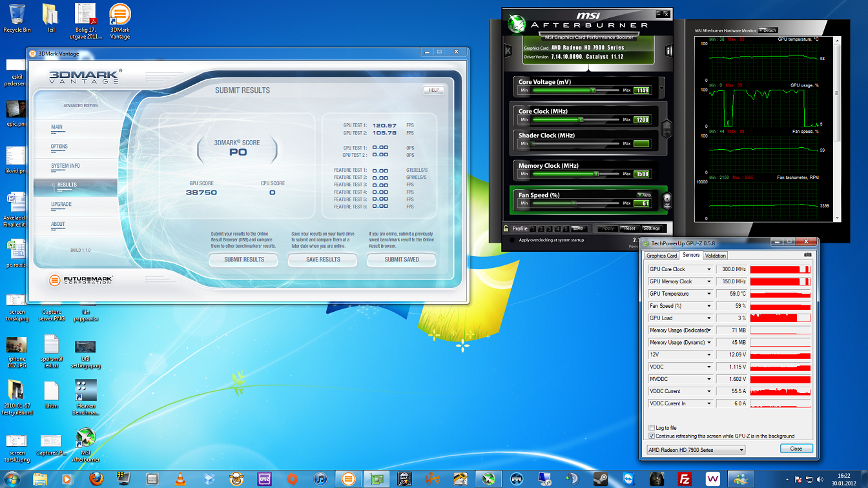868x488 pixels.
Task: Switch to GPU-Z Validation tab
Action: pos(716,256)
